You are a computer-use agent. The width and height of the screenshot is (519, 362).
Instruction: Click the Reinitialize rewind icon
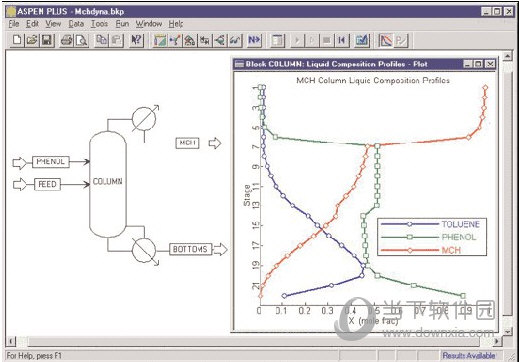pos(342,40)
